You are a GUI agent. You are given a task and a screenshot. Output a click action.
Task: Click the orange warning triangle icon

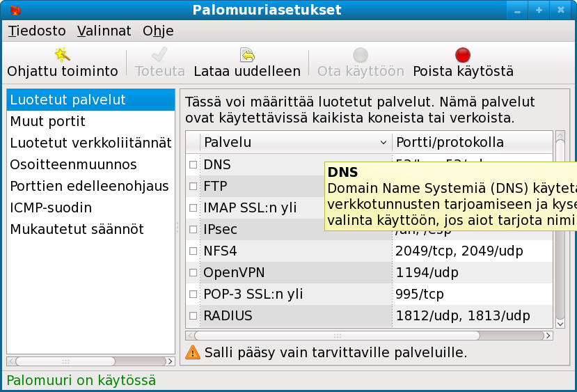pyautogui.click(x=193, y=352)
